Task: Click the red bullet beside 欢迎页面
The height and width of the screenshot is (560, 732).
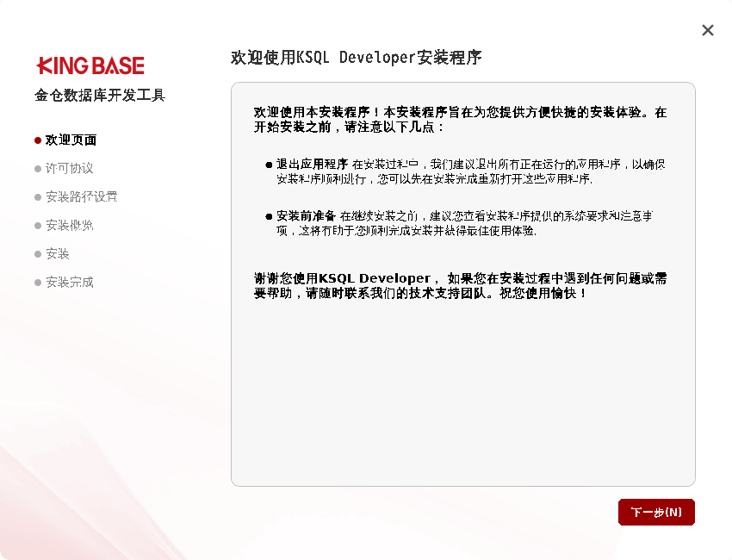Action: click(x=38, y=140)
